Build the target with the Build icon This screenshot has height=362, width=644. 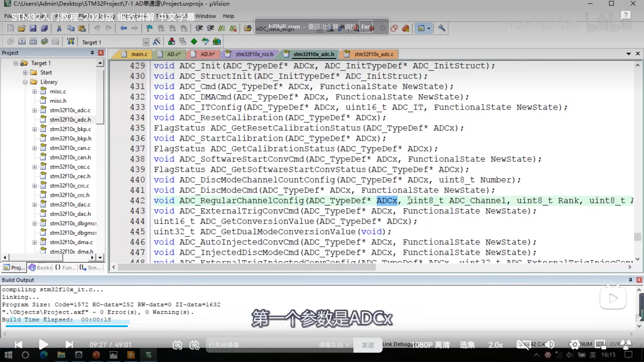click(22, 41)
